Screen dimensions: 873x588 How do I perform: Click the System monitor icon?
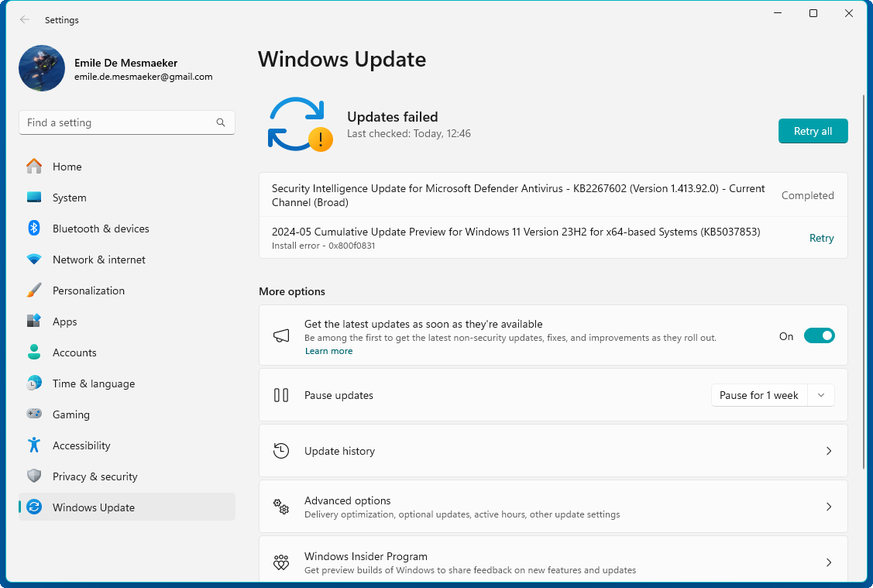(x=34, y=197)
